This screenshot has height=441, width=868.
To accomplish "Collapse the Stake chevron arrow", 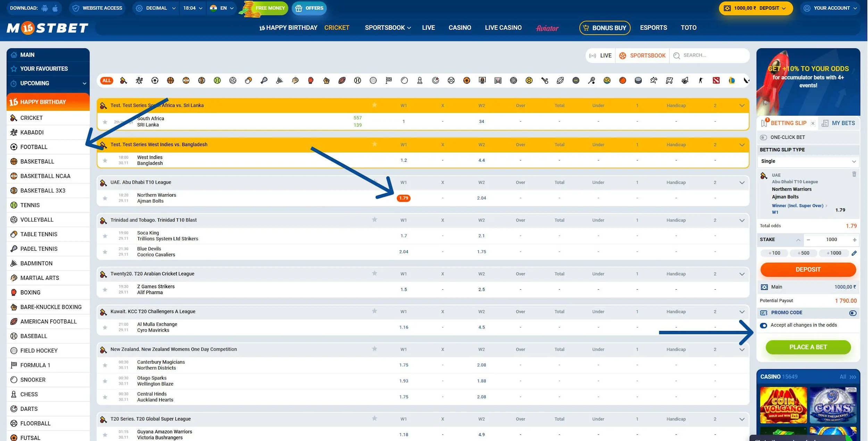I will (798, 240).
